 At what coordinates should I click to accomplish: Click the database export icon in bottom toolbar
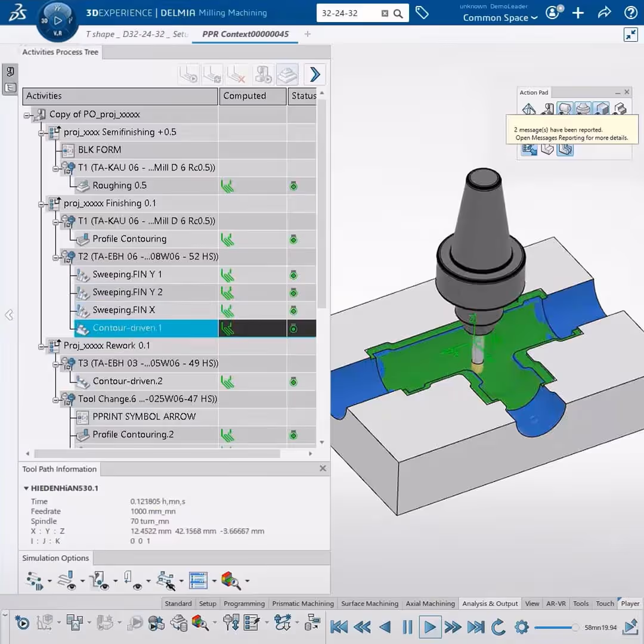click(312, 623)
